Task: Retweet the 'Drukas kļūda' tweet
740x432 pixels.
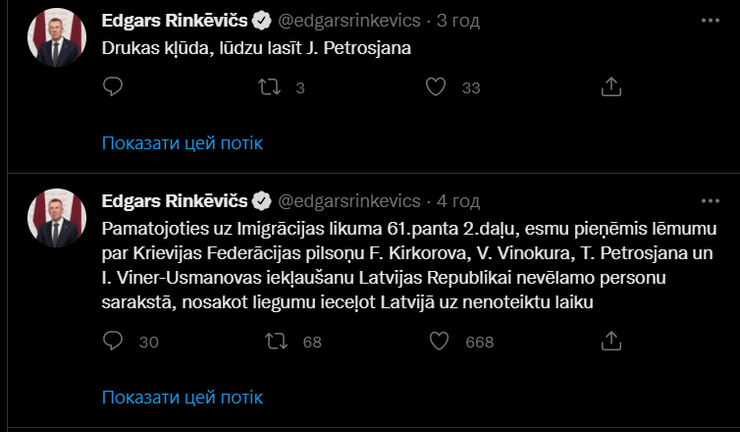Action: point(270,88)
